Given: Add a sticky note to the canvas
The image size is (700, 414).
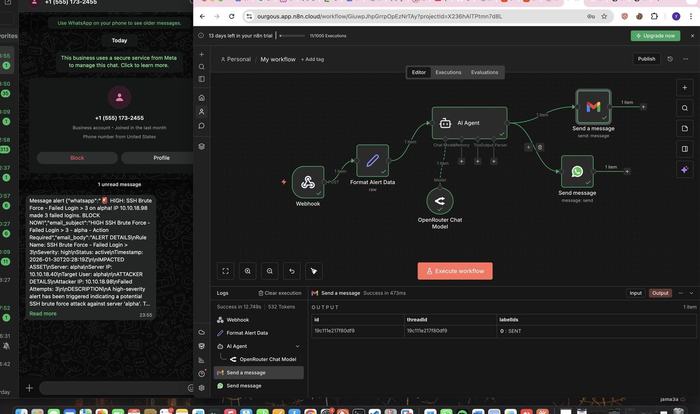Looking at the screenshot, I should coord(684,129).
